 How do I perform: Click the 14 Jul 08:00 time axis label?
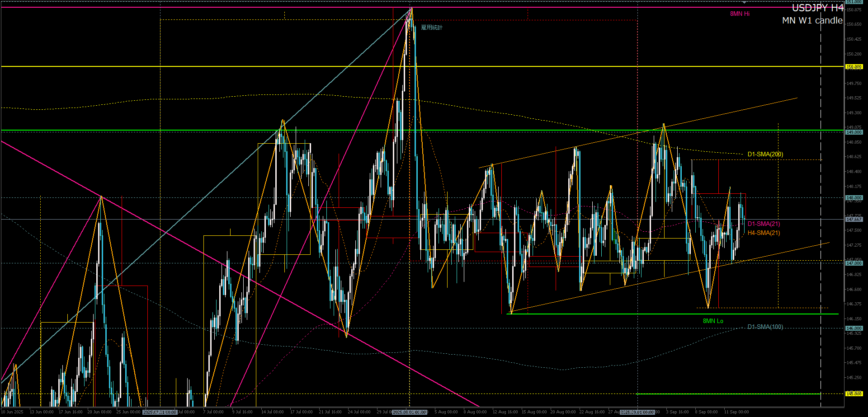coord(272,412)
